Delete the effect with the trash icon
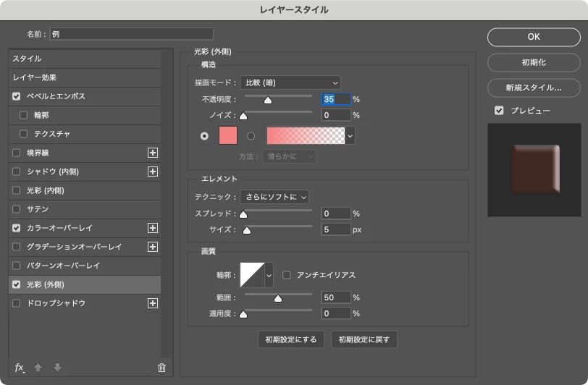 [x=161, y=368]
